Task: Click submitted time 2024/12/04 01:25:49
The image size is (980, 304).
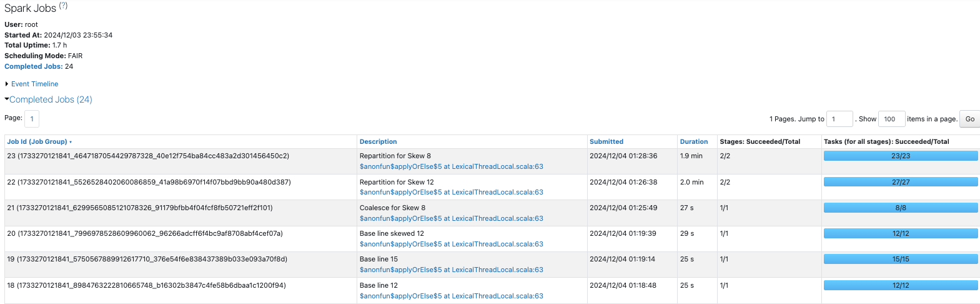Action: pos(623,208)
